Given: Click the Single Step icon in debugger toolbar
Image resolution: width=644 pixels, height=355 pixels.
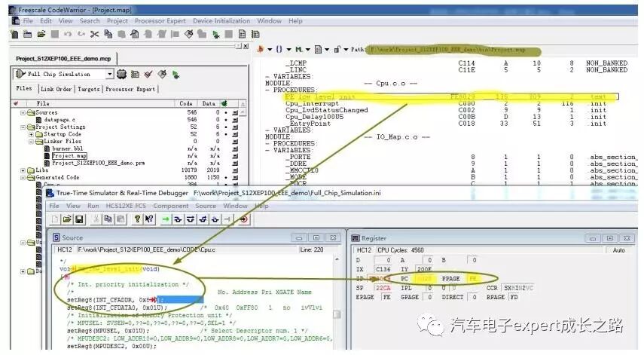Looking at the screenshot, I should 178,219.
